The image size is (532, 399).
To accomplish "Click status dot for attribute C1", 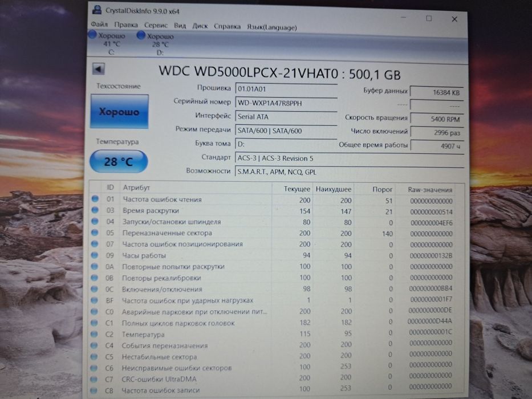I will (x=94, y=323).
